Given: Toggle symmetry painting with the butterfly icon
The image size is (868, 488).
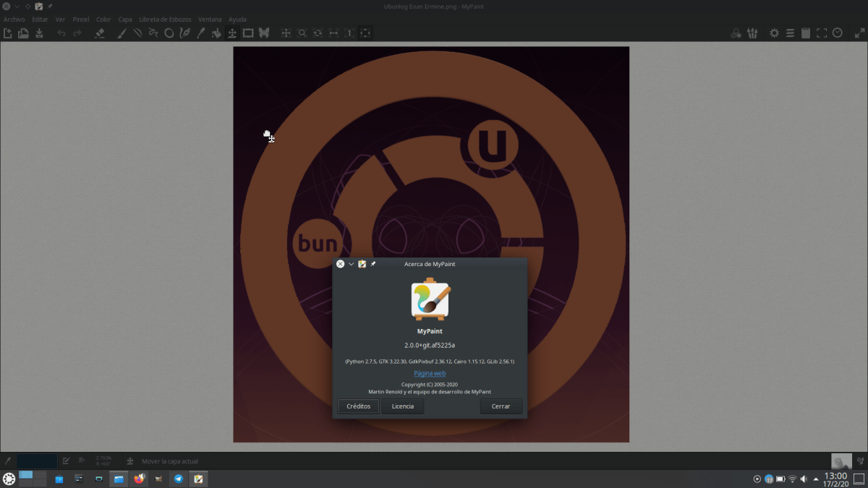Looking at the screenshot, I should 265,33.
